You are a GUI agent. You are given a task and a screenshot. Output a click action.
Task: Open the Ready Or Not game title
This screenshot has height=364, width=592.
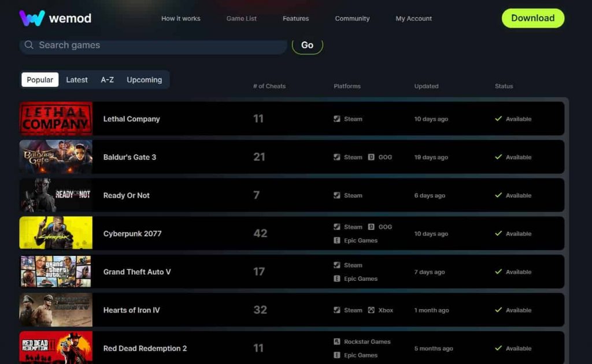click(127, 195)
